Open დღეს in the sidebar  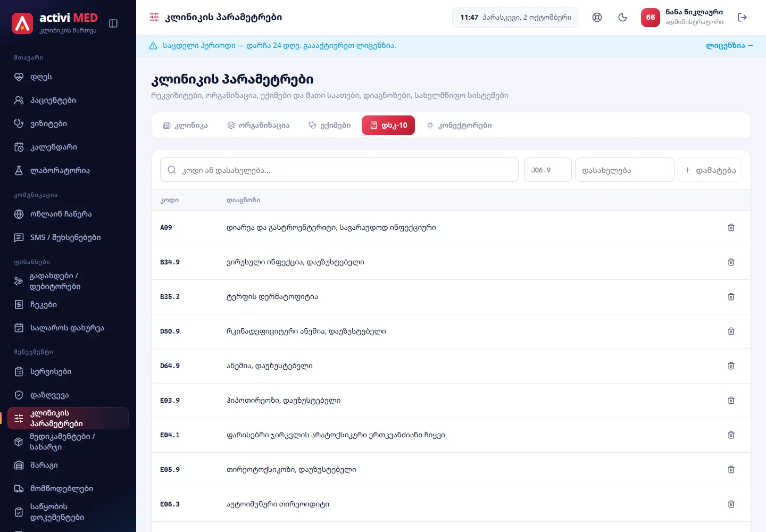(68, 77)
